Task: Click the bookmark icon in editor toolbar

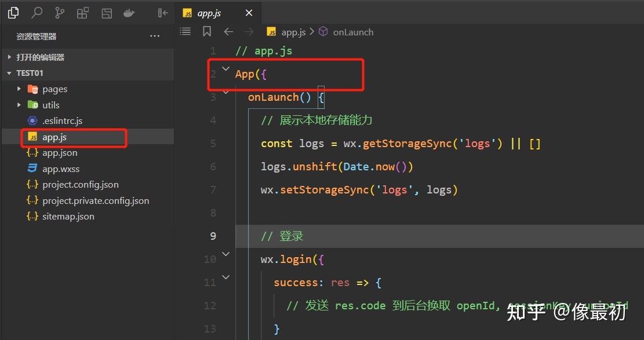Action: [207, 32]
